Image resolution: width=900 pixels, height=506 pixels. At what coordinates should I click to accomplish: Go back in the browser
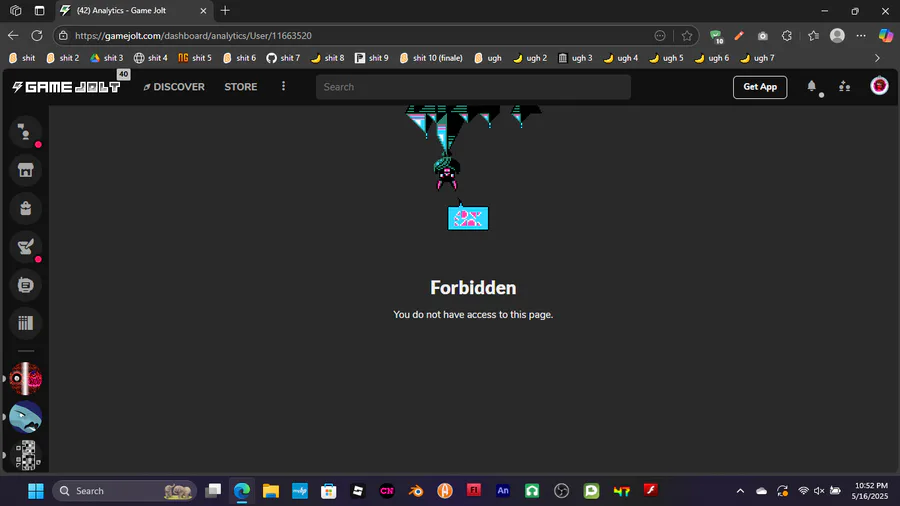pos(13,36)
